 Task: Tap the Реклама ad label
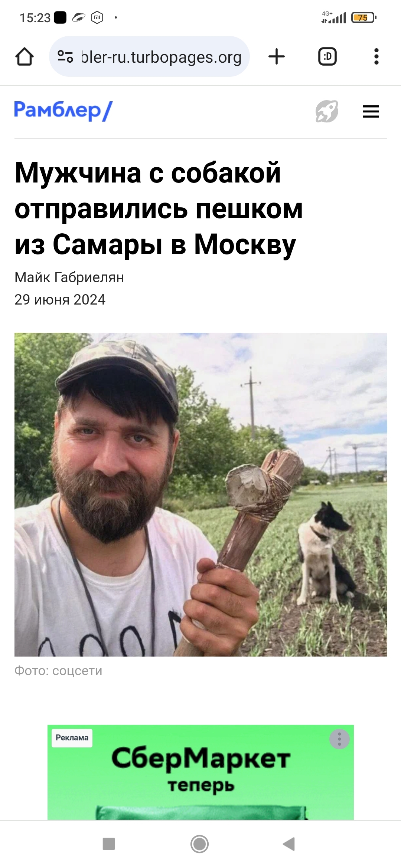[72, 737]
